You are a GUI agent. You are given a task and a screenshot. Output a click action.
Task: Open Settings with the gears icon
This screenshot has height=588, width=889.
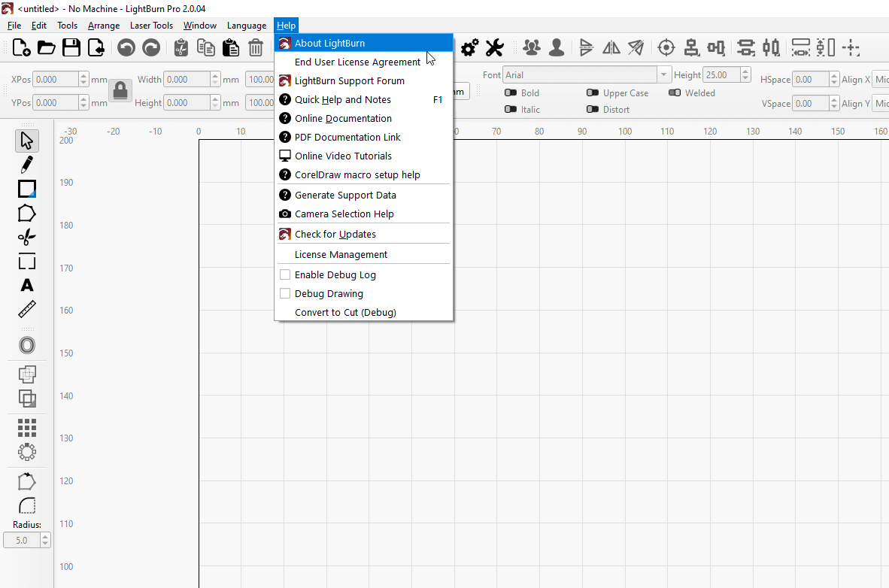(x=469, y=47)
